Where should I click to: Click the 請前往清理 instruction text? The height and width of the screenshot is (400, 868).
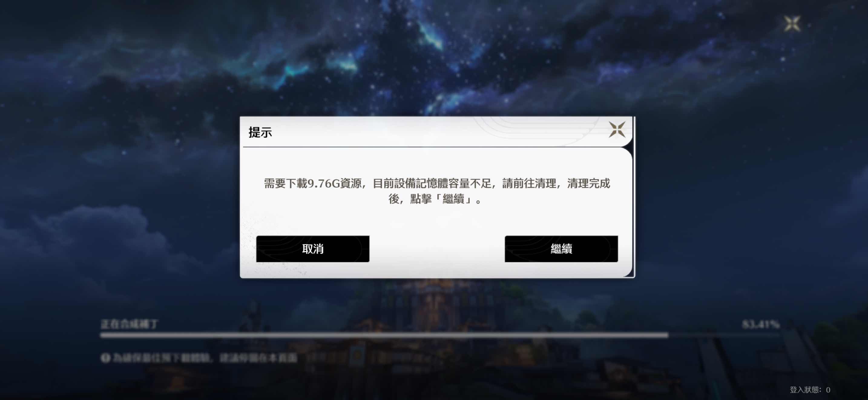pyautogui.click(x=529, y=183)
